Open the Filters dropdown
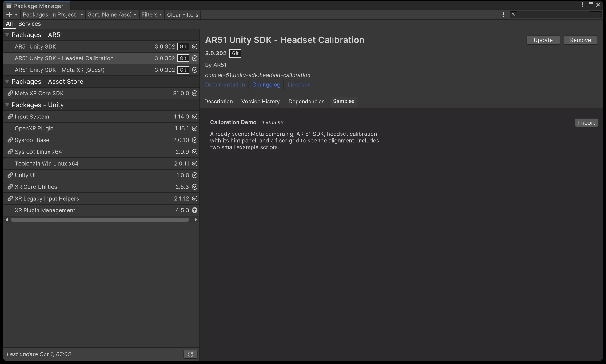Viewport: 606px width, 364px height. coord(152,14)
